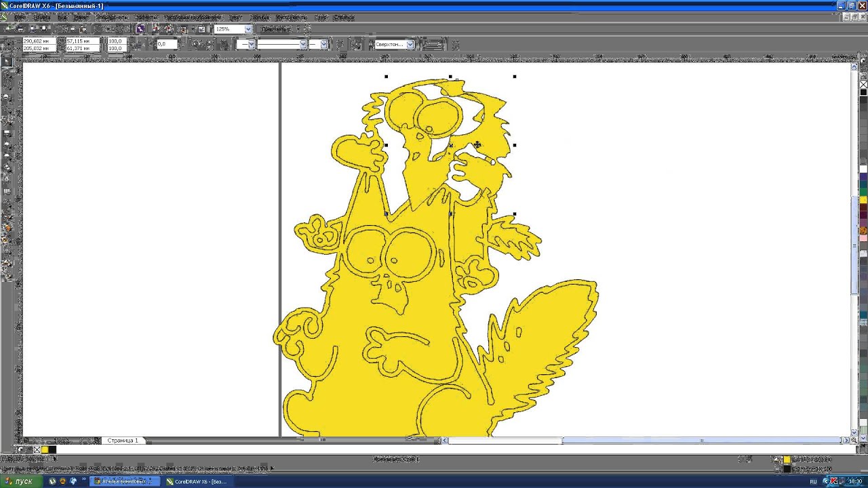The width and height of the screenshot is (868, 488).
Task: Pick yellow swatch in right color palette
Action: (x=863, y=200)
